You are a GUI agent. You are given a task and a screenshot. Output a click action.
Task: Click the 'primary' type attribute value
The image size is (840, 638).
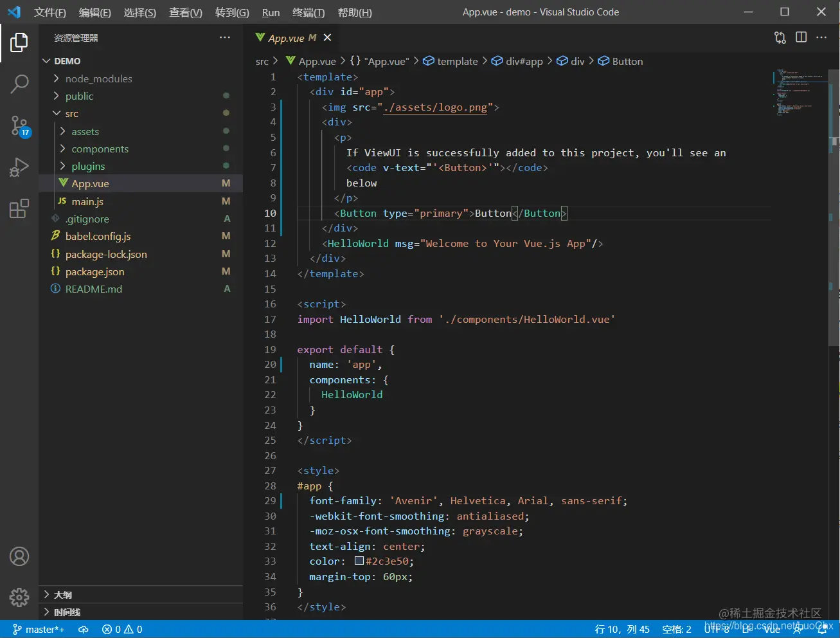(441, 213)
